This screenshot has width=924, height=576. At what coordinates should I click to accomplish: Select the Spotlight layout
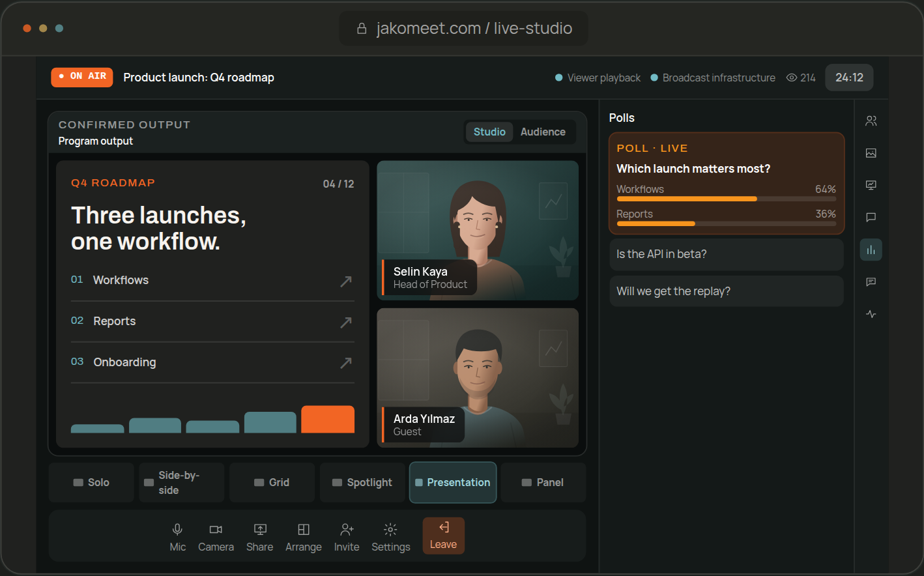(x=362, y=482)
